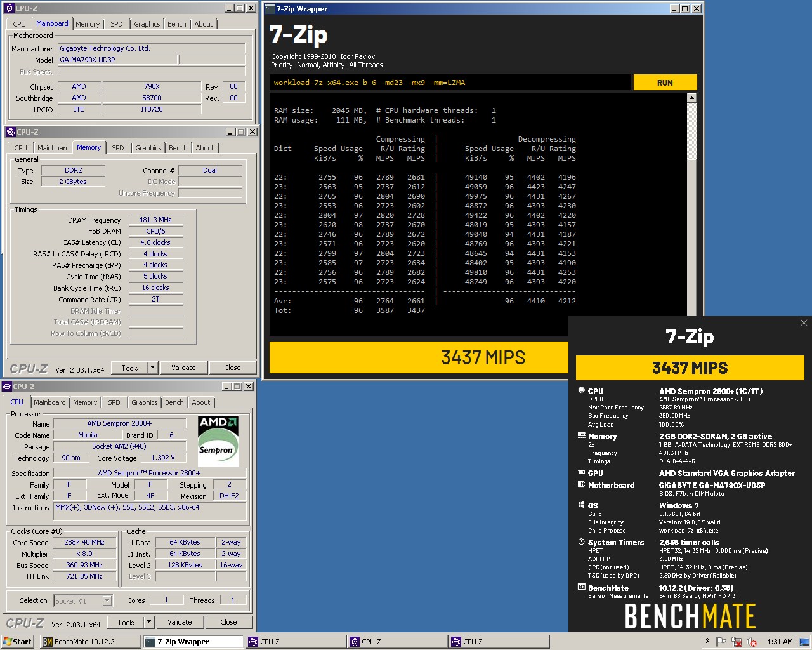Click the title bar icon of Mainboard CPU-Z window
The image size is (812, 650).
click(9, 8)
